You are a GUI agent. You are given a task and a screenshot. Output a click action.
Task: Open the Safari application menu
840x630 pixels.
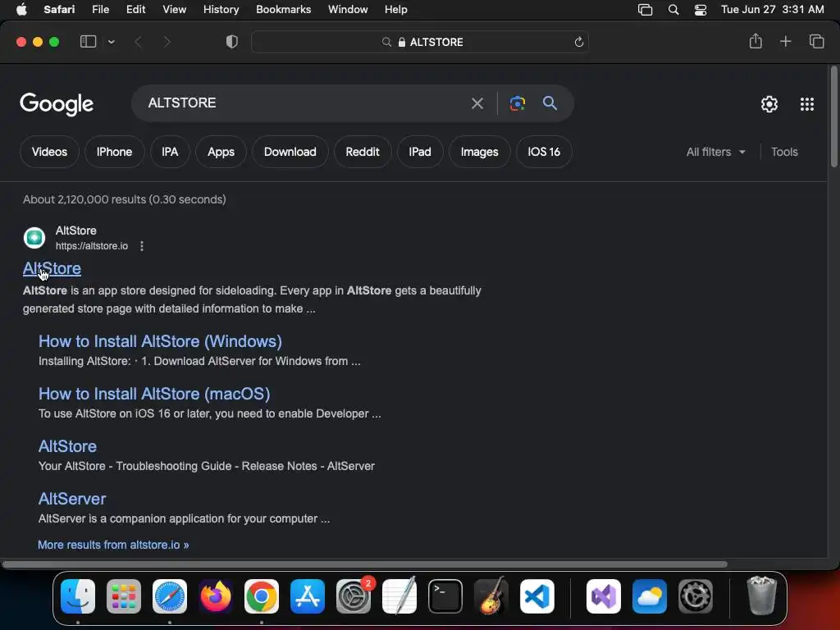coord(59,10)
